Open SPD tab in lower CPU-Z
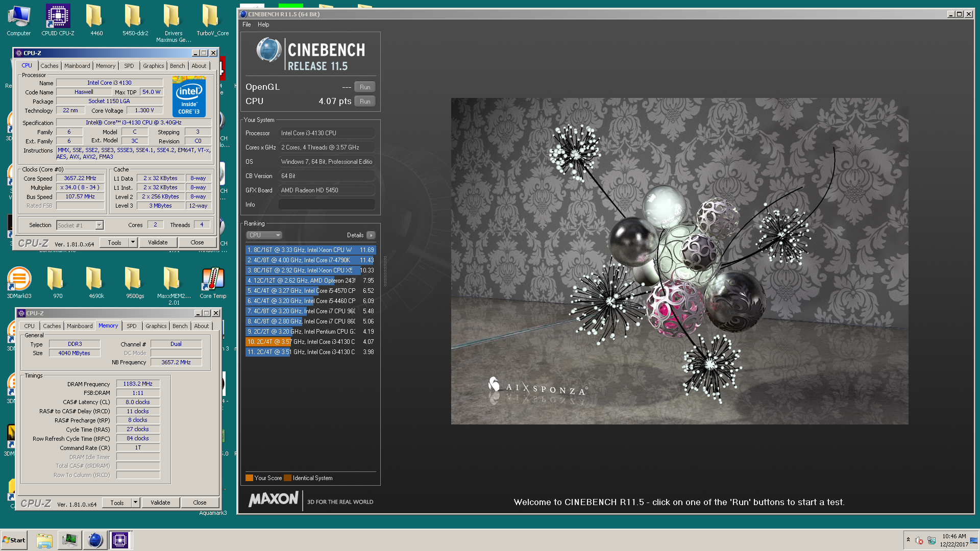Viewport: 980px width, 551px height. pos(132,326)
